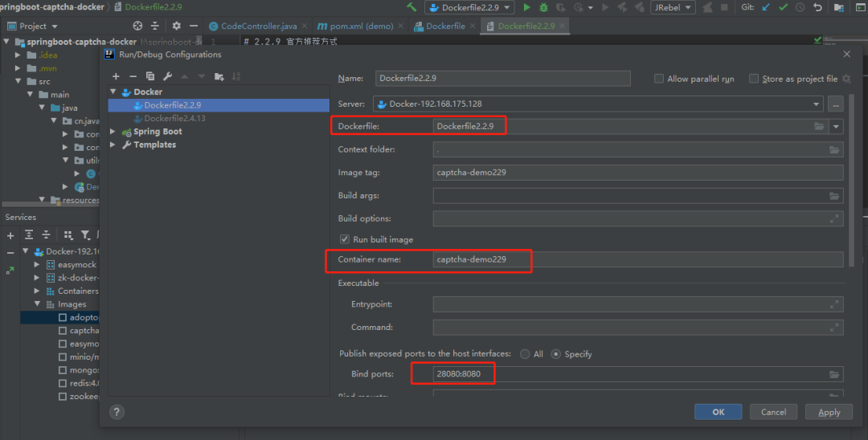
Task: Open Project panel settings gear
Action: coord(176,26)
